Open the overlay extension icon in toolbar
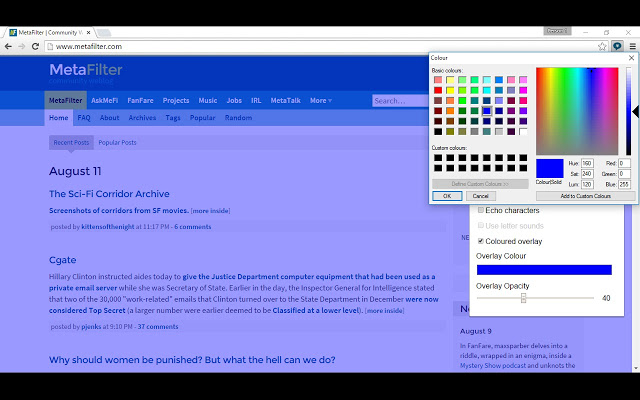This screenshot has width=640, height=400. tap(617, 46)
